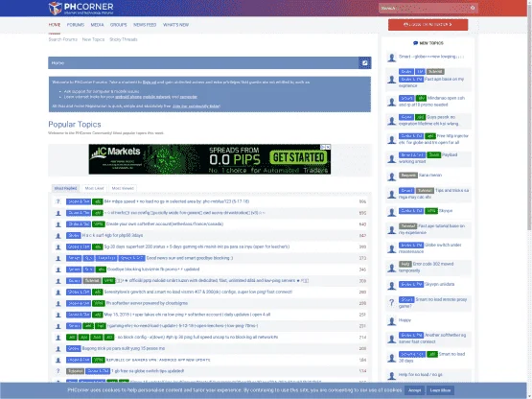Click Request tag beside 'Xana menon'

click(x=408, y=176)
